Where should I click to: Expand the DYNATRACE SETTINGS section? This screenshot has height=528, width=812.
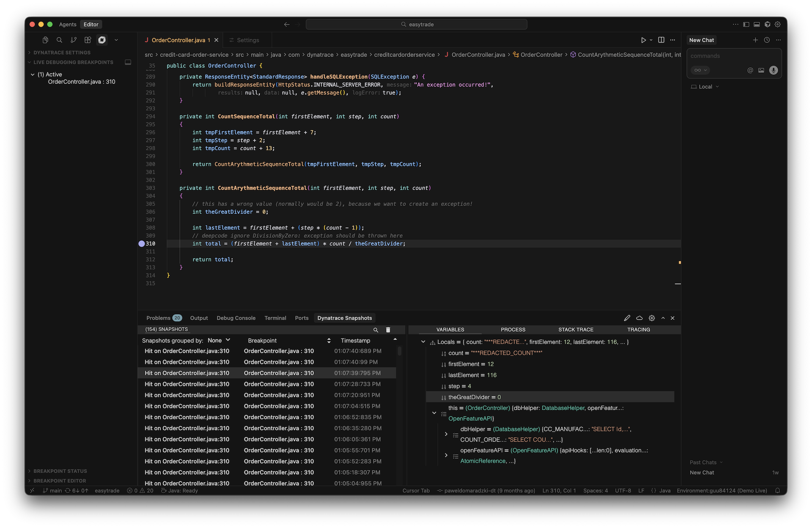coord(62,52)
